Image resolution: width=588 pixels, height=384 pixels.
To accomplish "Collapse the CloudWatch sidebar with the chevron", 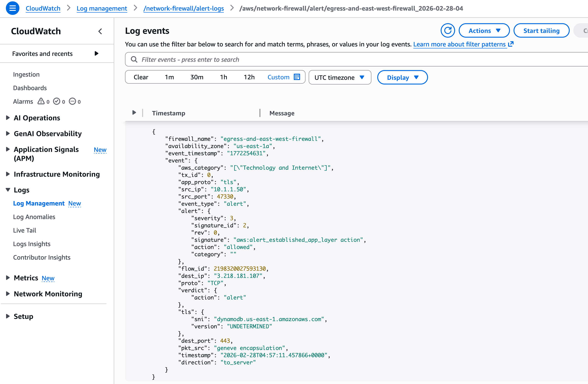I will tap(100, 31).
